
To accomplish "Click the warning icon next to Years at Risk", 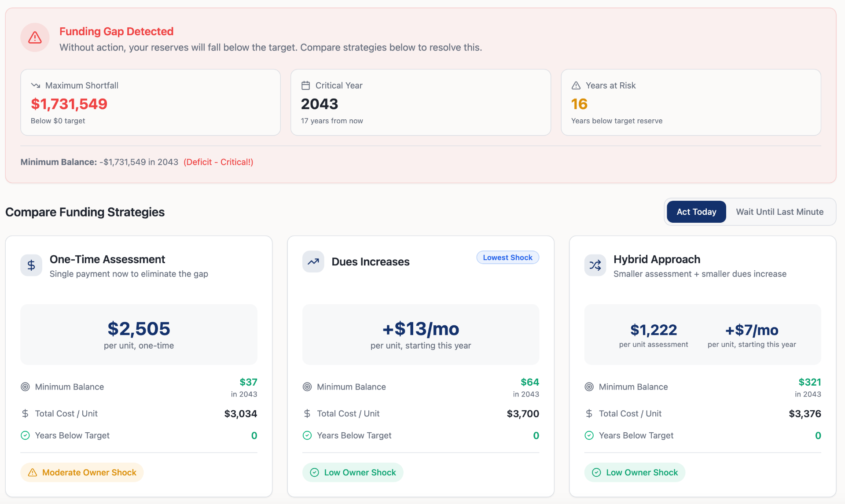I will pos(576,85).
